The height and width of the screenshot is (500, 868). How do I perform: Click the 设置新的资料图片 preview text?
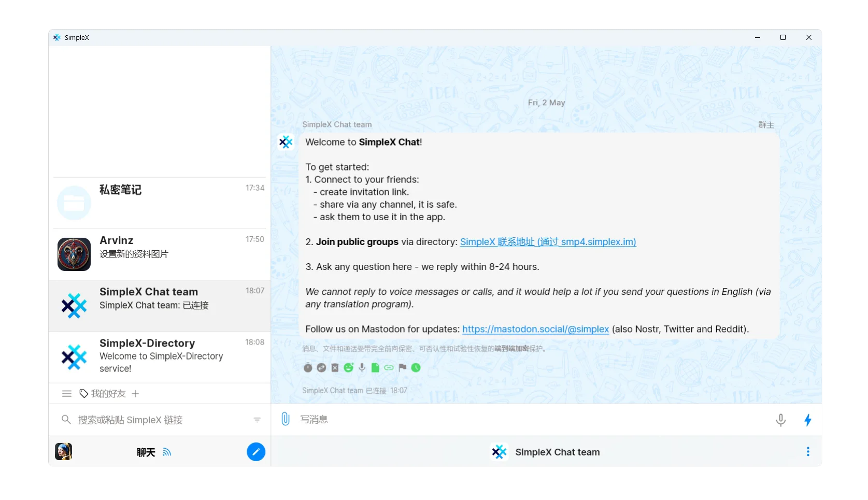click(x=134, y=254)
